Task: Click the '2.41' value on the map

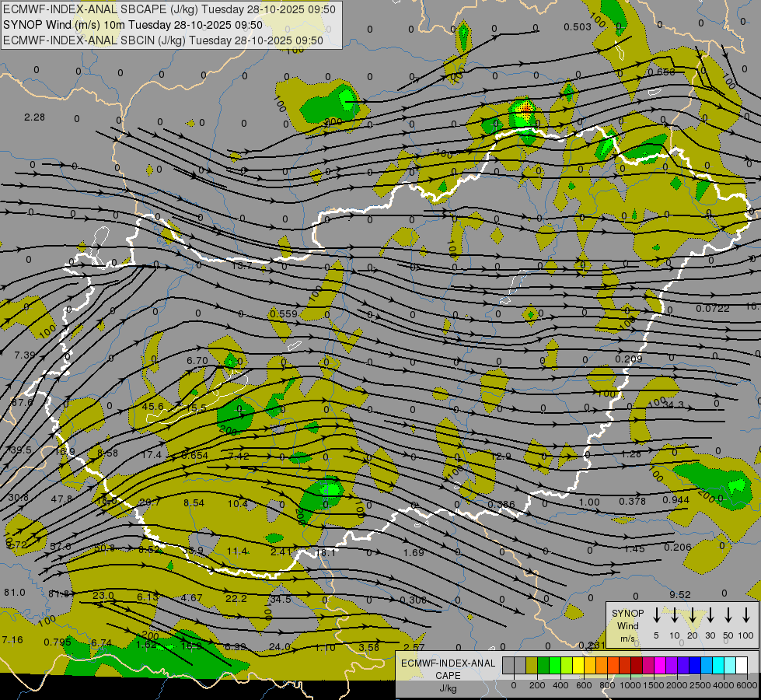Action: click(281, 551)
